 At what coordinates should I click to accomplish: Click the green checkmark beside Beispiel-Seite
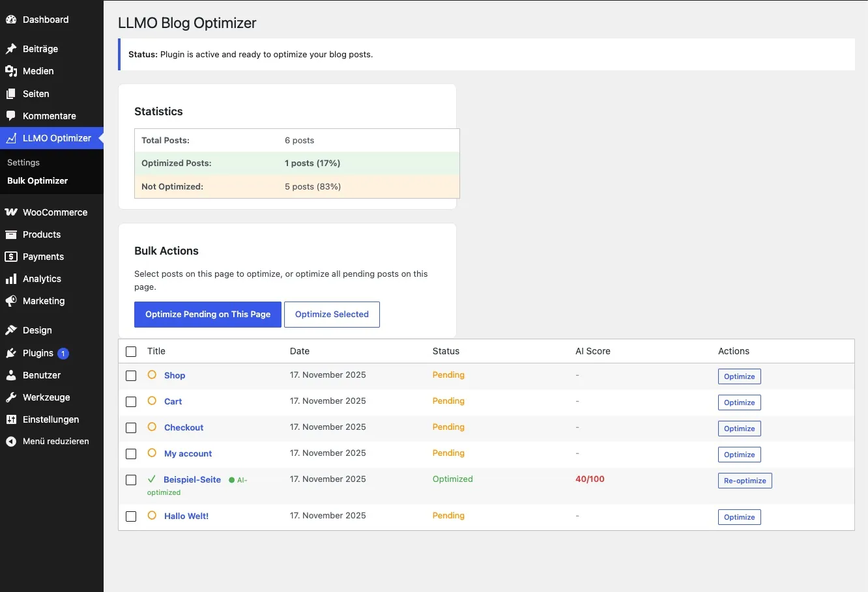pos(152,479)
